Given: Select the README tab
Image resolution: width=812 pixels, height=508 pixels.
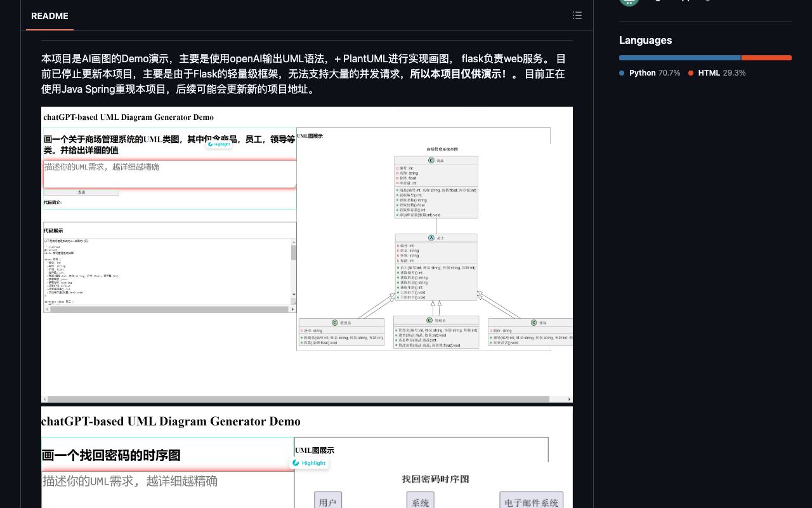Looking at the screenshot, I should pos(49,16).
